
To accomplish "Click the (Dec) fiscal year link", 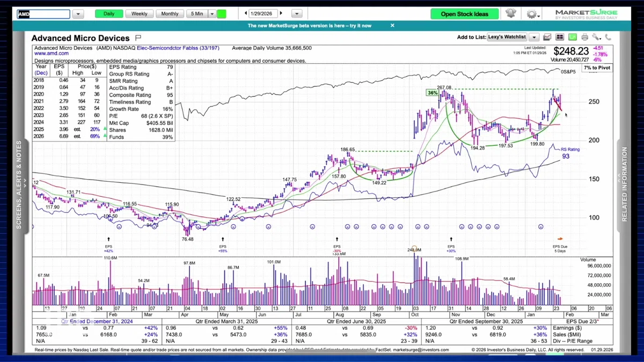I will 41,72.
